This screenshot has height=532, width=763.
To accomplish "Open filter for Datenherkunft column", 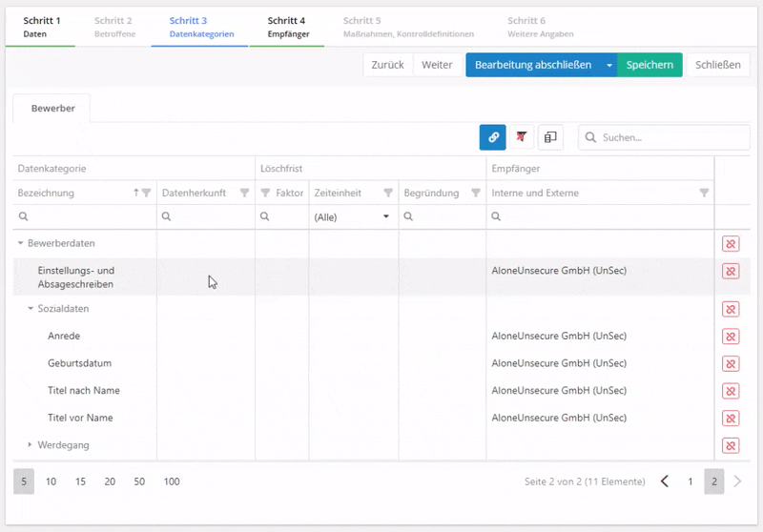I will tap(244, 193).
